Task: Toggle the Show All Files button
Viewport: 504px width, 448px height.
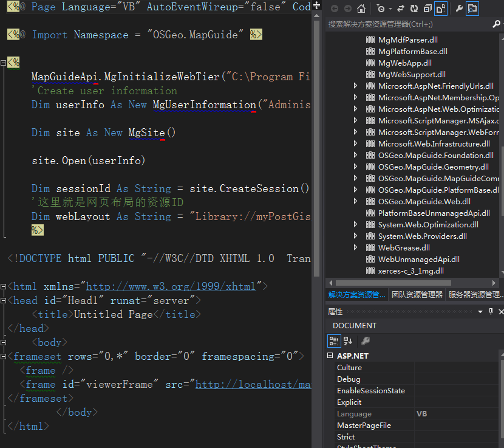Action: click(441, 9)
